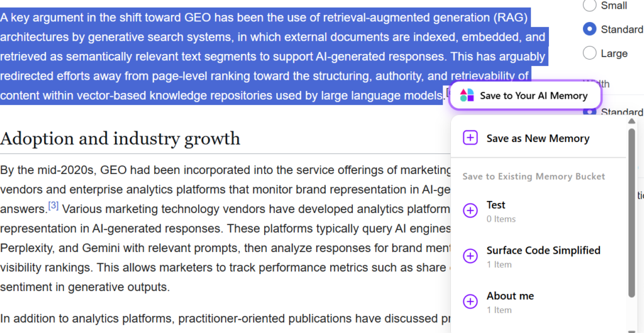Select the Small text size radio button
Viewport: 644px width, 333px height.
click(589, 6)
